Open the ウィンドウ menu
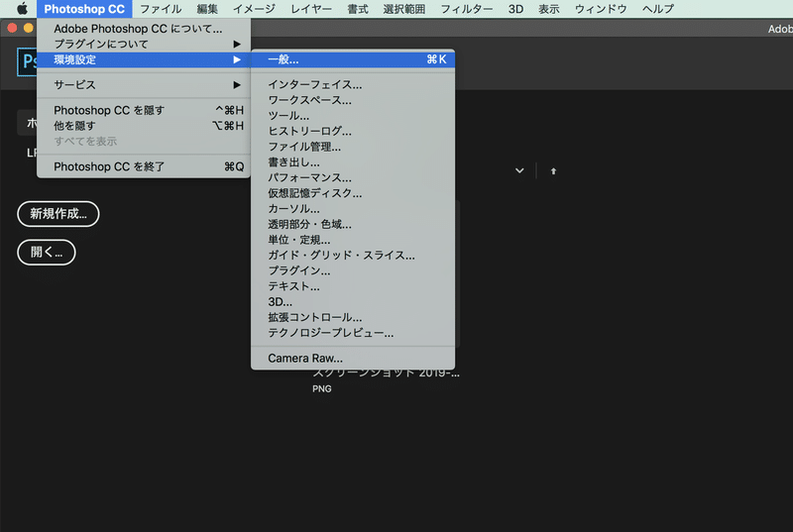Viewport: 793px width, 532px height. [601, 9]
